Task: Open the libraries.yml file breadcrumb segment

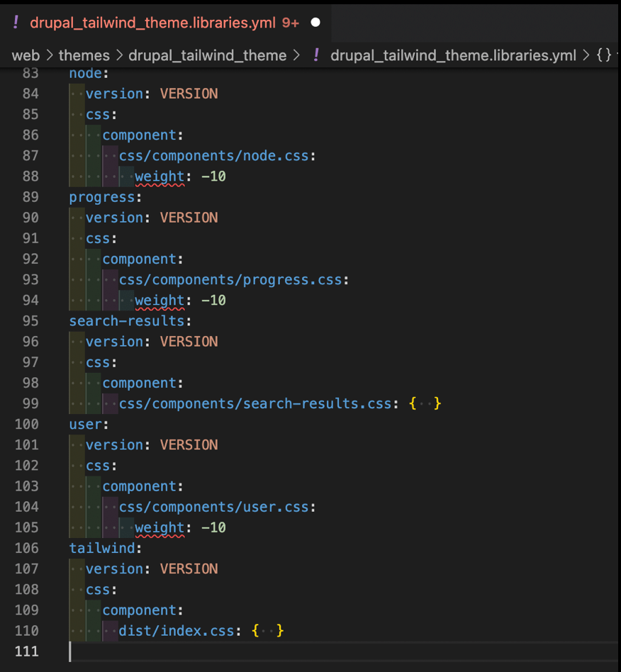Action: (x=453, y=55)
